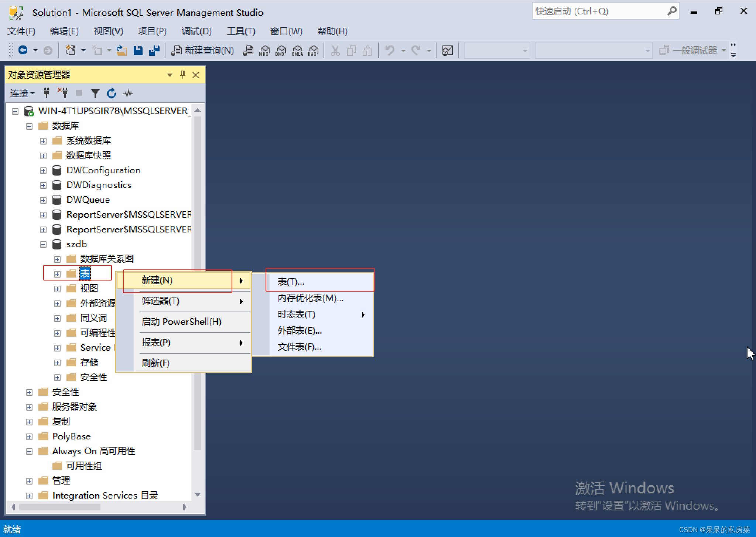Image resolution: width=756 pixels, height=537 pixels.
Task: Toggle visibility of 视图 tree item
Action: pyautogui.click(x=57, y=288)
